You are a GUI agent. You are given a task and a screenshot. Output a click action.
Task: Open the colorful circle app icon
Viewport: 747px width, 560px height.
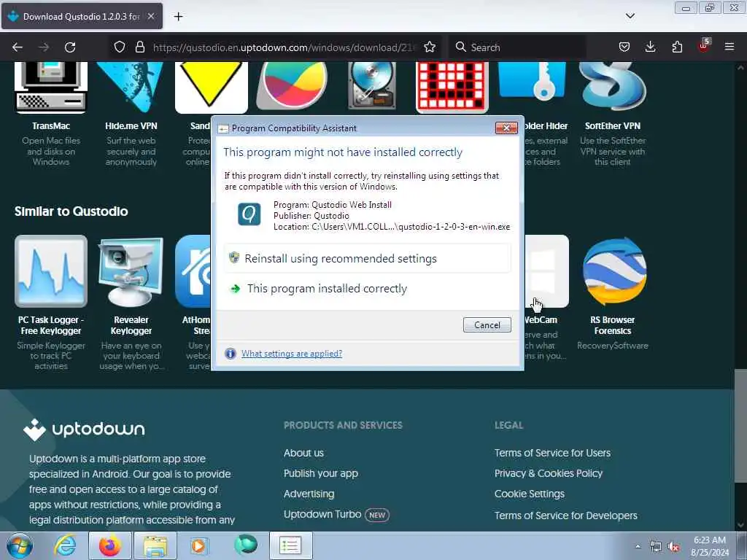click(x=292, y=86)
